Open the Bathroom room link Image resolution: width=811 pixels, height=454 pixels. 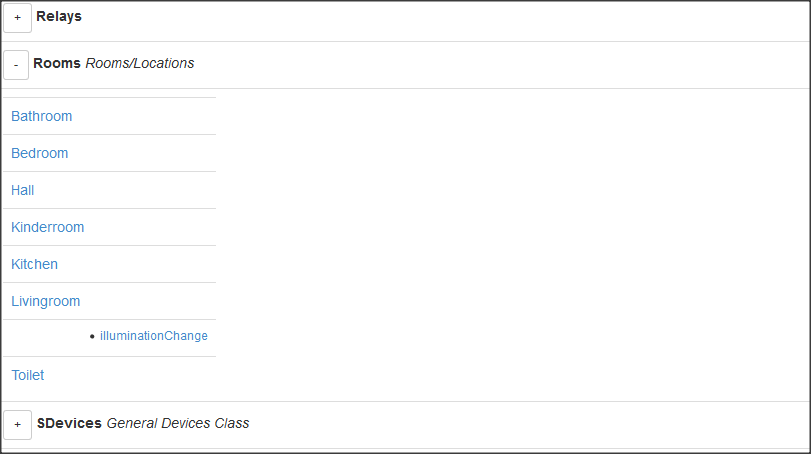pyautogui.click(x=42, y=116)
